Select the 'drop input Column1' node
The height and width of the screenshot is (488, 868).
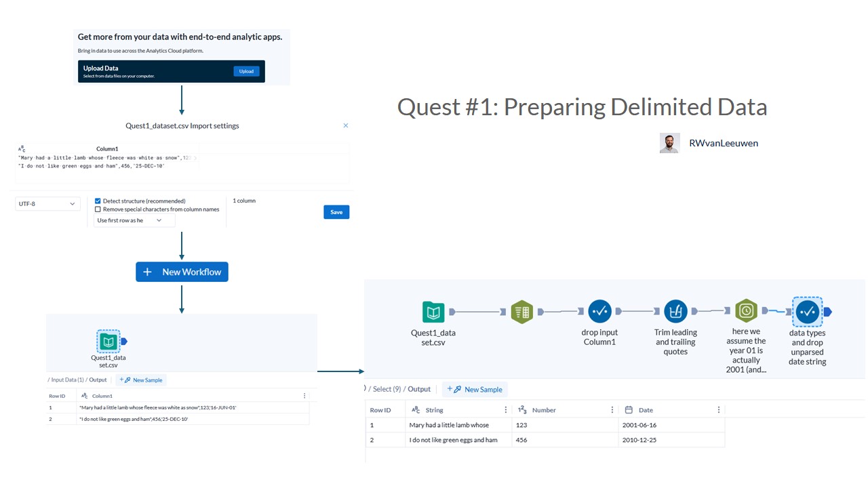(599, 311)
